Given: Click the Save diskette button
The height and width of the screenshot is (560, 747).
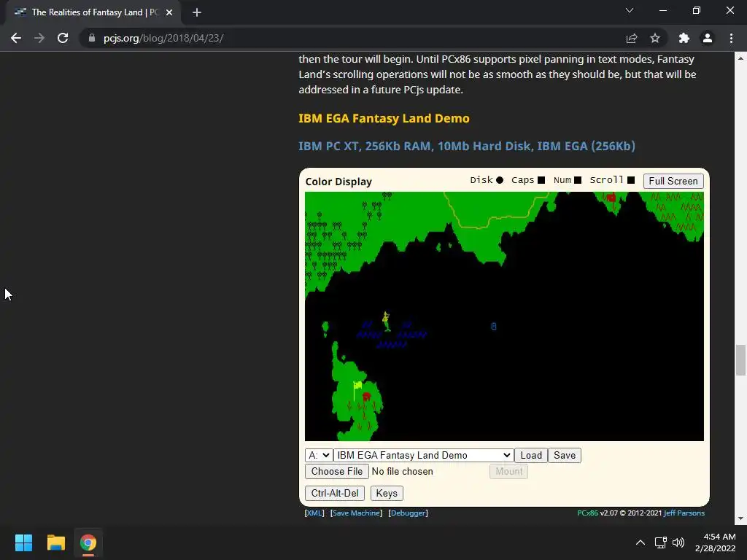Looking at the screenshot, I should point(565,455).
